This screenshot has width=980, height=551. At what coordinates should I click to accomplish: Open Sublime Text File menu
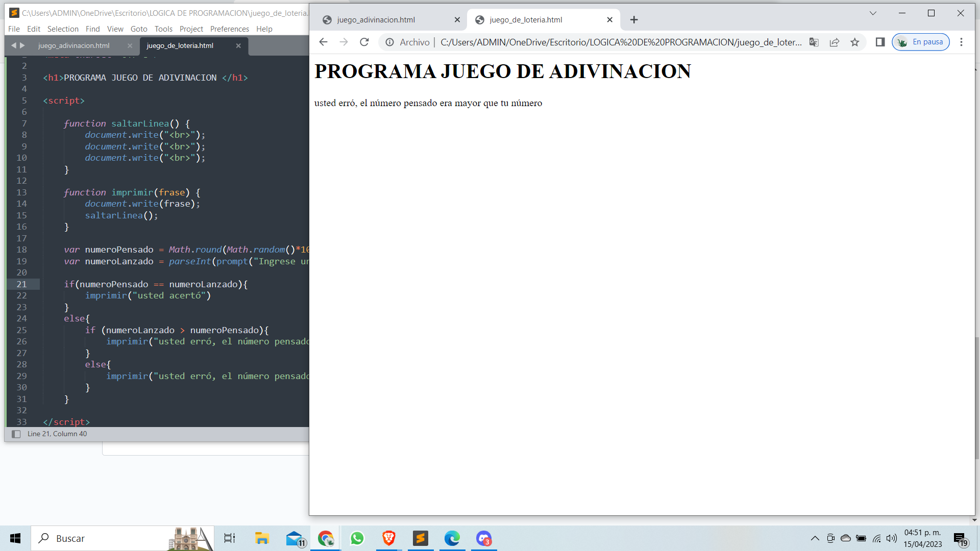coord(14,29)
